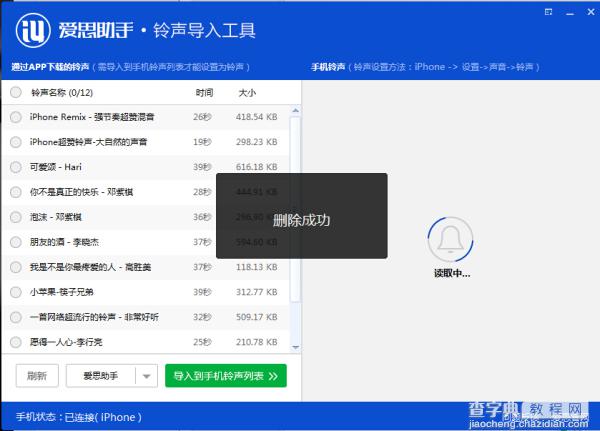The height and width of the screenshot is (431, 600).
Task: Click the 手机铃声 section title
Action: pos(328,67)
